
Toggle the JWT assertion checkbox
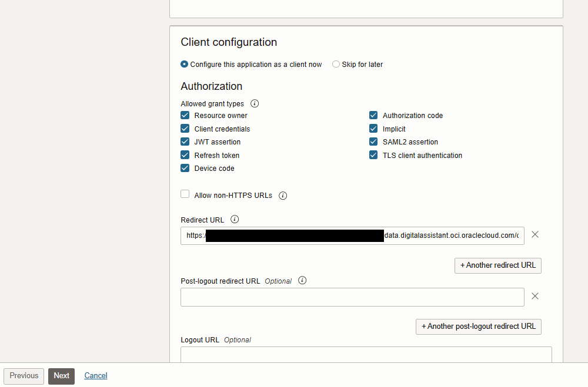pos(185,142)
